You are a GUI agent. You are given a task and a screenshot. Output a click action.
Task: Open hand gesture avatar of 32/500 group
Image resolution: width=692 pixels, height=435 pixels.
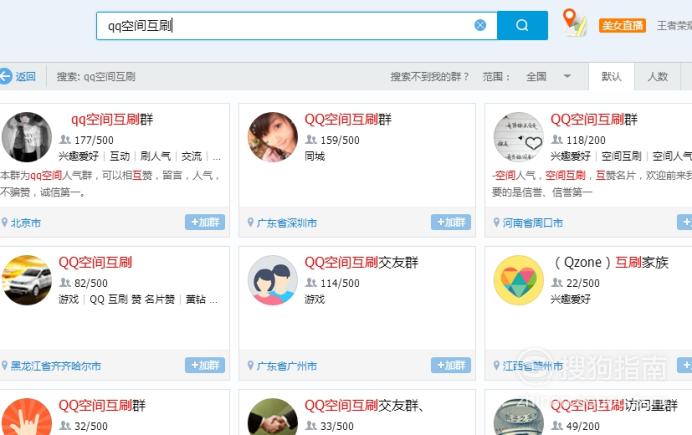(26, 417)
